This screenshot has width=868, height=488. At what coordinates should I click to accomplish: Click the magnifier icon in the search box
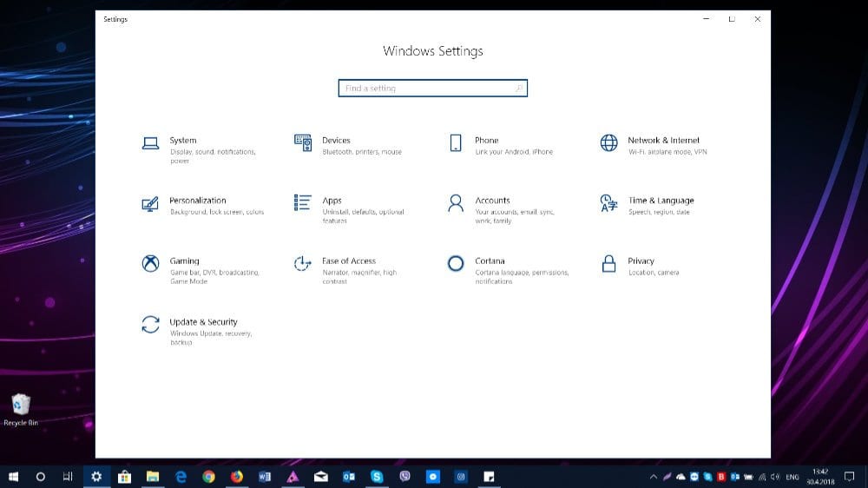pyautogui.click(x=519, y=88)
